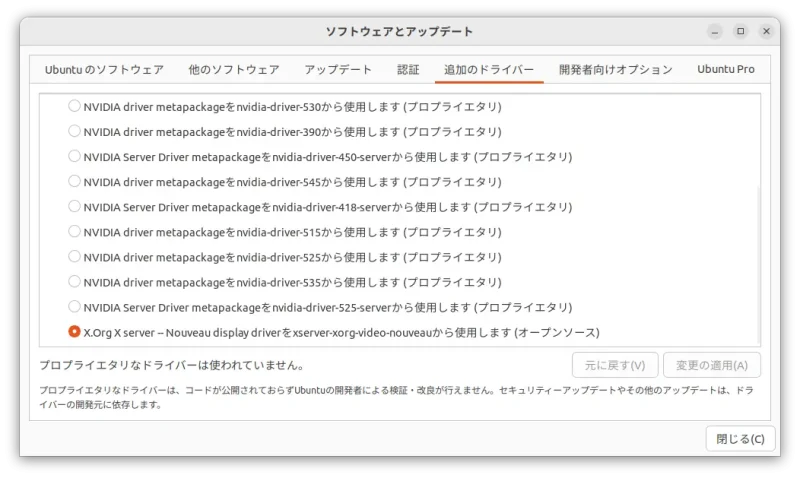Select the nvidia-driver-530 radio button
Screen dimensions: 800x478
tap(74, 106)
